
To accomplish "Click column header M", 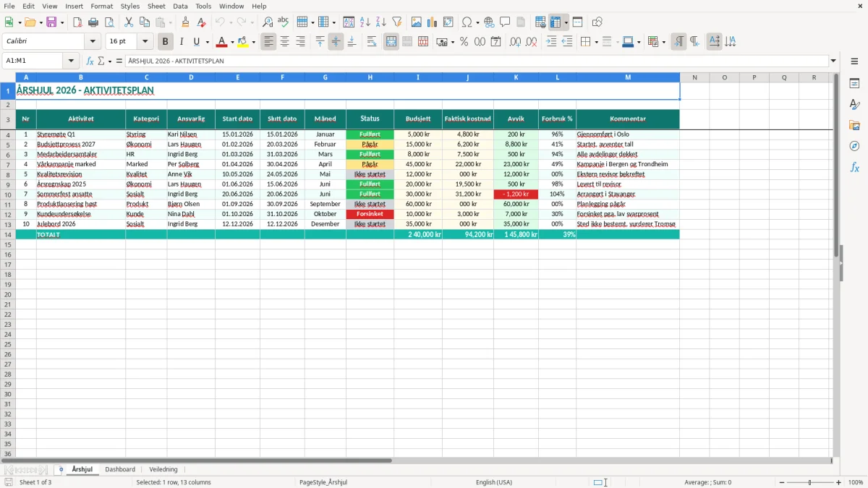I will point(627,77).
